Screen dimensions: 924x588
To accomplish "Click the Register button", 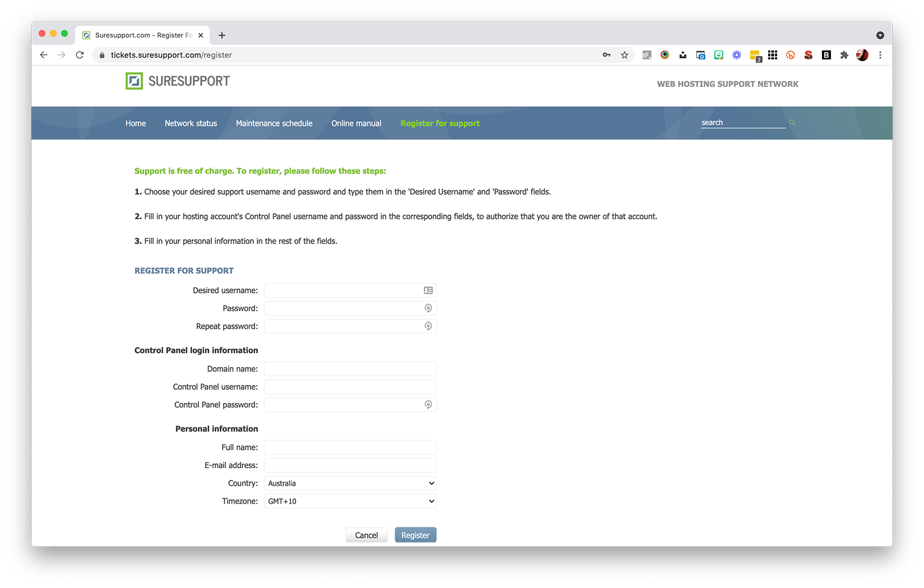I will [x=415, y=535].
